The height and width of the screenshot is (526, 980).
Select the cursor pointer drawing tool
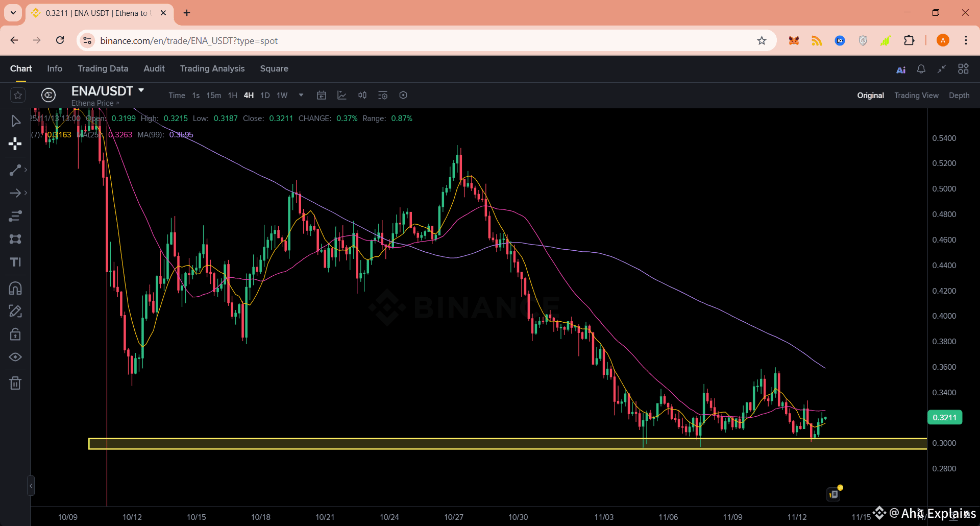click(15, 121)
